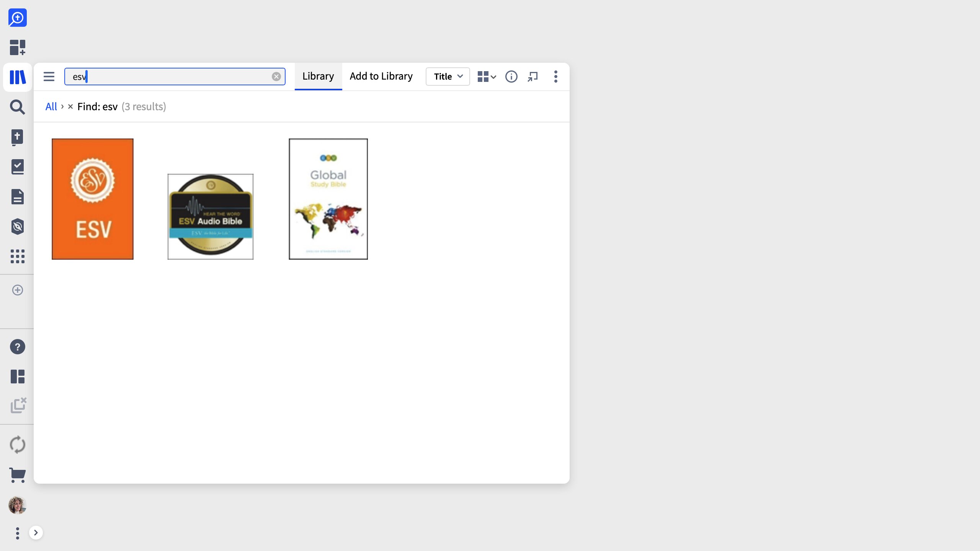This screenshot has height=551, width=980.
Task: Open the Documents icon in sidebar
Action: pos(18,197)
